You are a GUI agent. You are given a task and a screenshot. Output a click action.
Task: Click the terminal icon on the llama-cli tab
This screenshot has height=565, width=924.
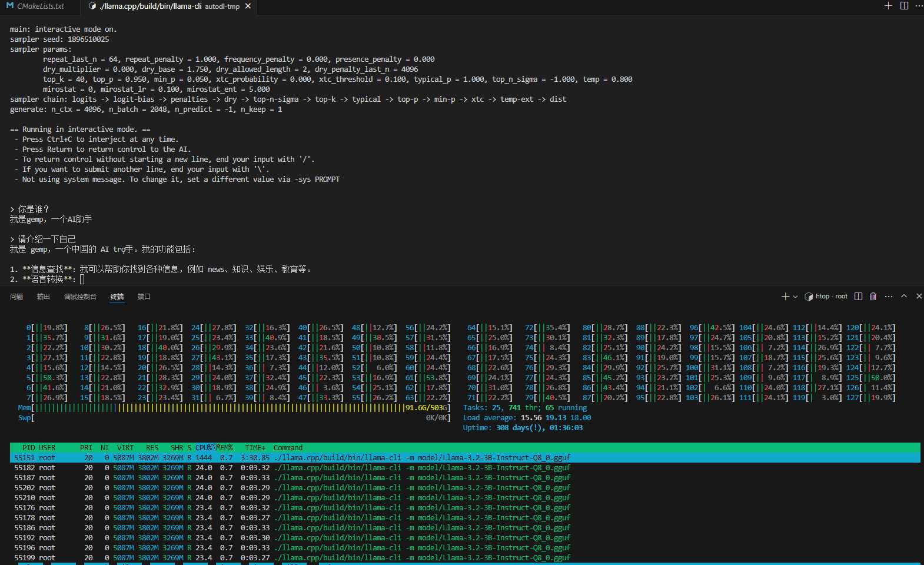tap(92, 6)
